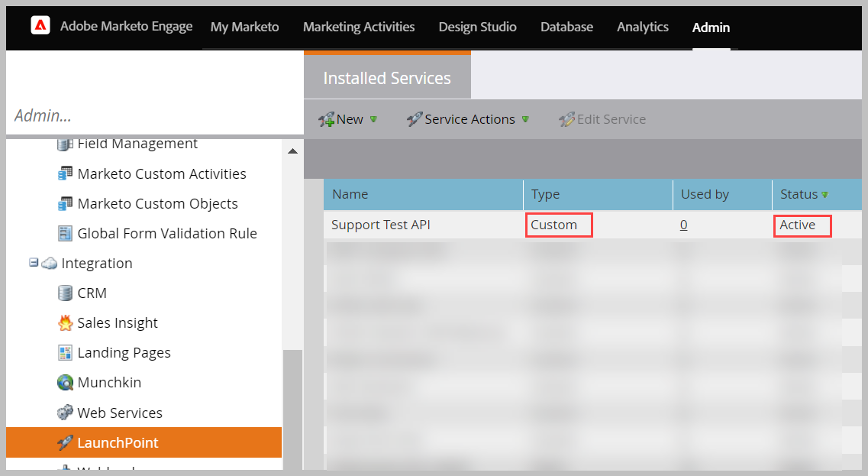Click the Global Form Validation Rule icon

tap(66, 233)
